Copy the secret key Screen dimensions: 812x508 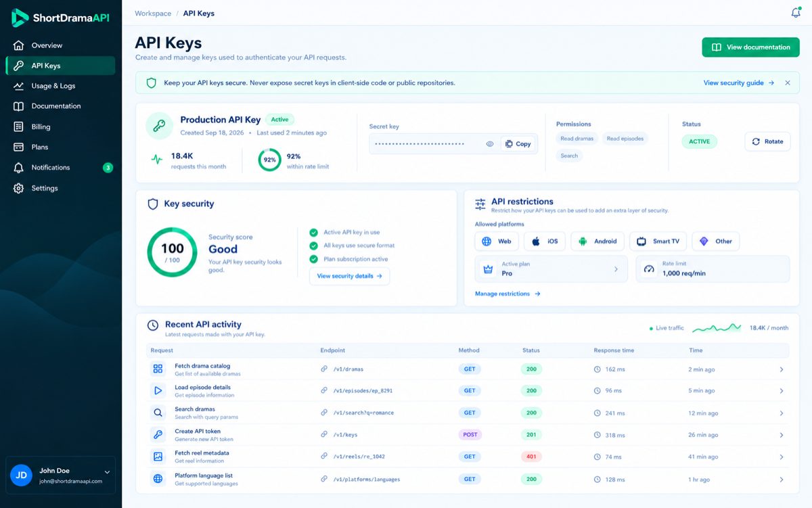[518, 144]
